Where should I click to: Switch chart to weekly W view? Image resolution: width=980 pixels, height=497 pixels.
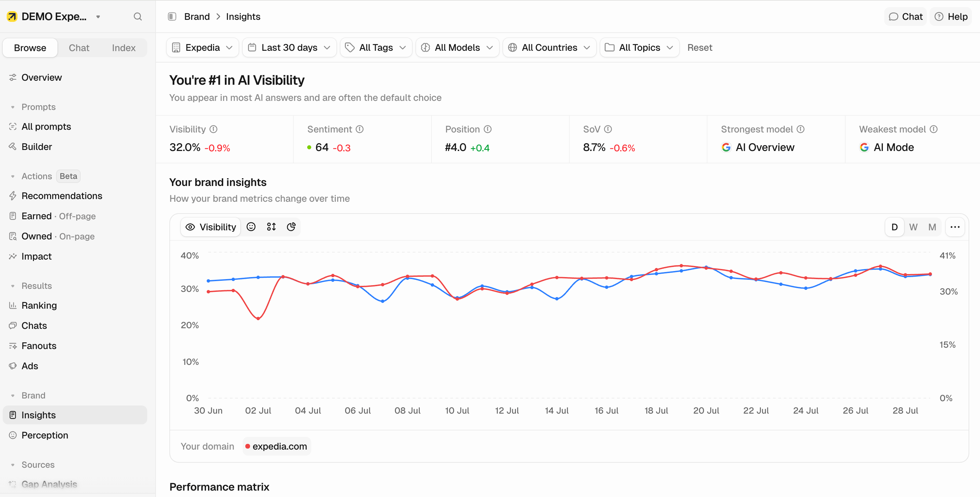pyautogui.click(x=913, y=227)
